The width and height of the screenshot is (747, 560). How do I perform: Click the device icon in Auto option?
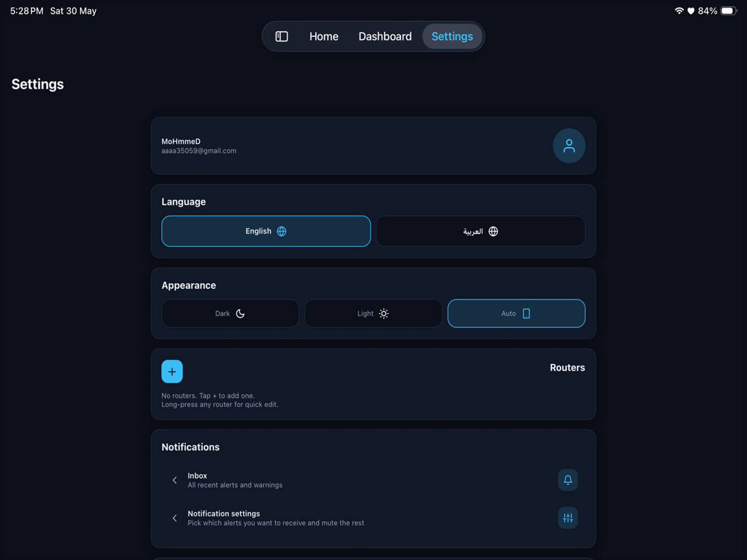pos(526,314)
